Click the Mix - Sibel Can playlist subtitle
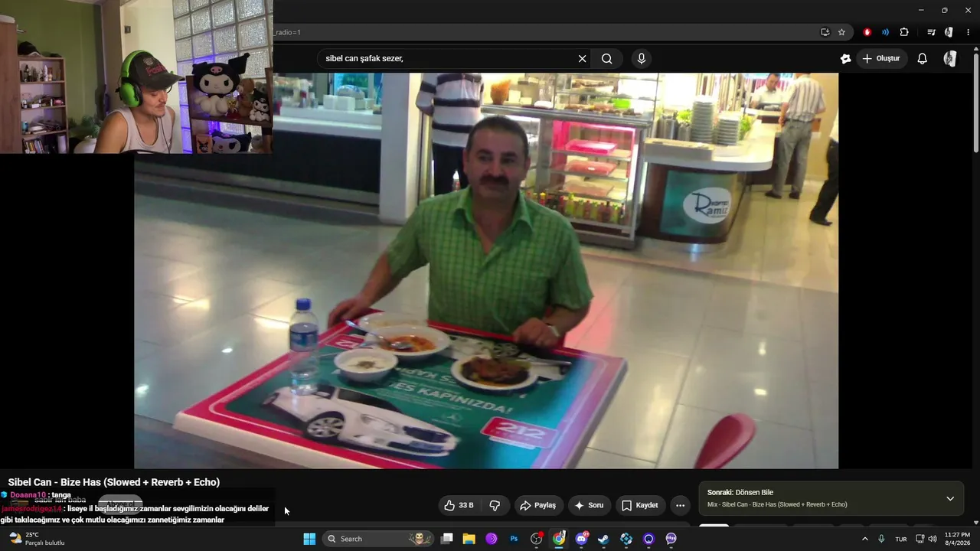This screenshot has width=980, height=551. click(777, 505)
